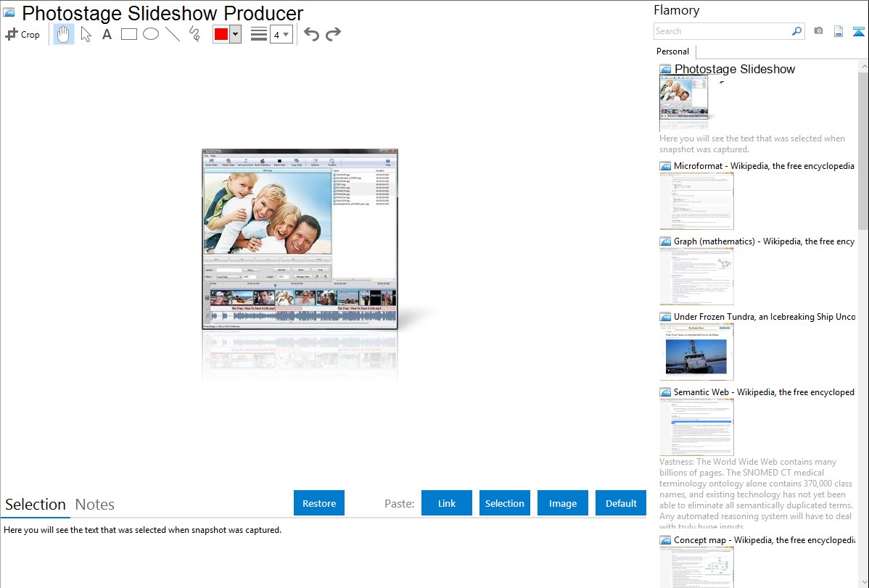Viewport: 869px width, 588px height.
Task: Open the color picker dropdown arrow
Action: (x=235, y=34)
